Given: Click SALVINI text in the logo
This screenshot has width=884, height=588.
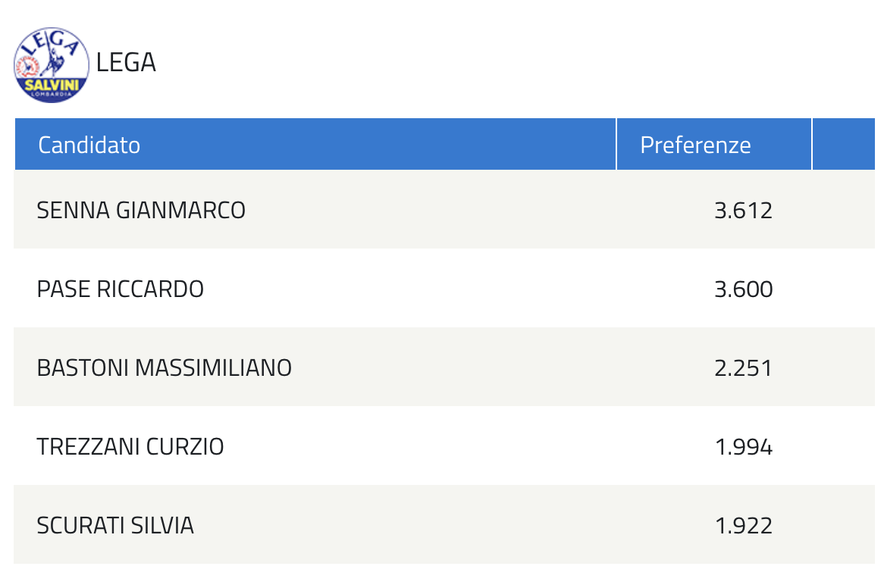Looking at the screenshot, I should tap(52, 85).
